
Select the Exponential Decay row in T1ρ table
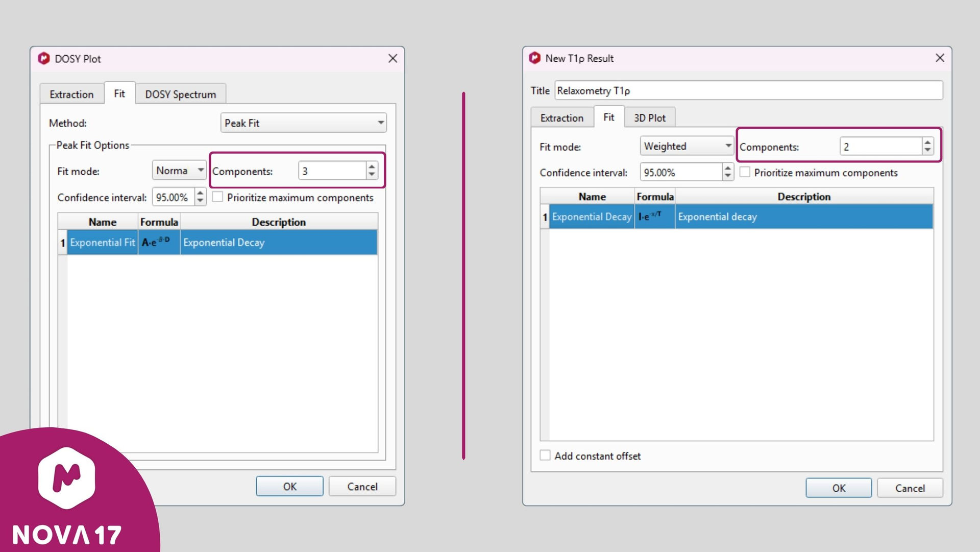click(592, 217)
